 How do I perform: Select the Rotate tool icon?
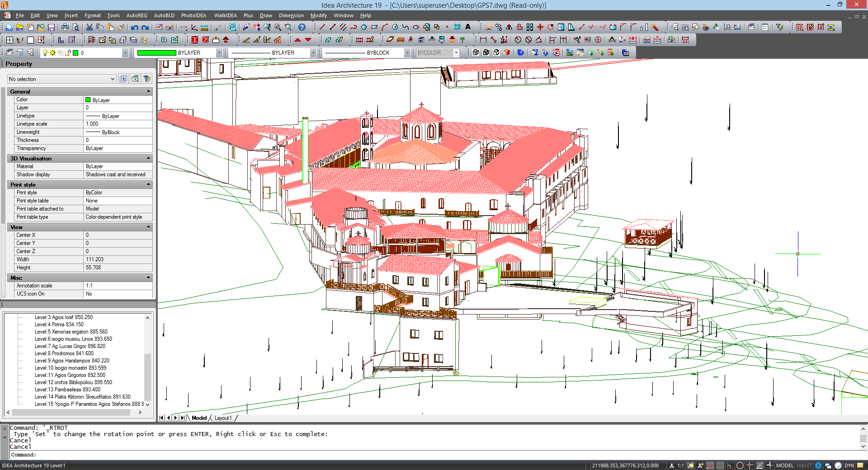550,27
